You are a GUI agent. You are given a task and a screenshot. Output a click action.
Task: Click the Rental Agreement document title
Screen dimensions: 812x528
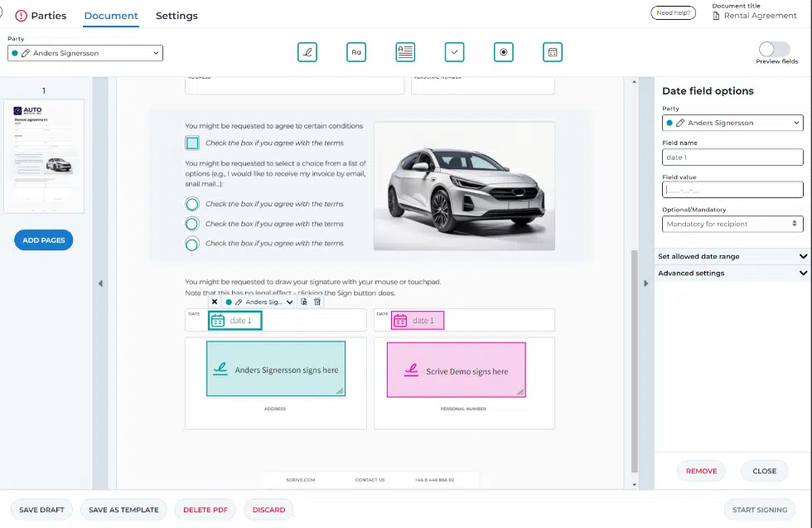(x=761, y=16)
